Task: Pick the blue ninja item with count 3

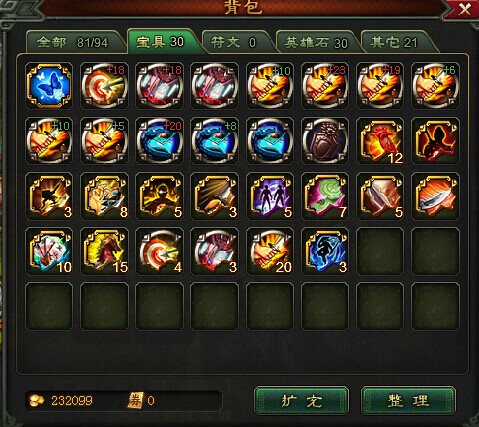Action: tap(325, 251)
